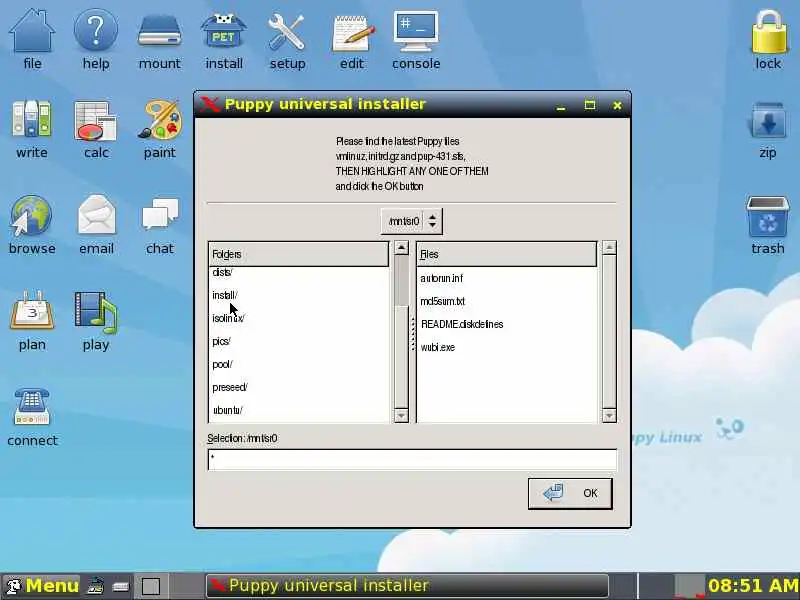The image size is (800, 600).
Task: Open the play media player icon
Action: point(96,320)
